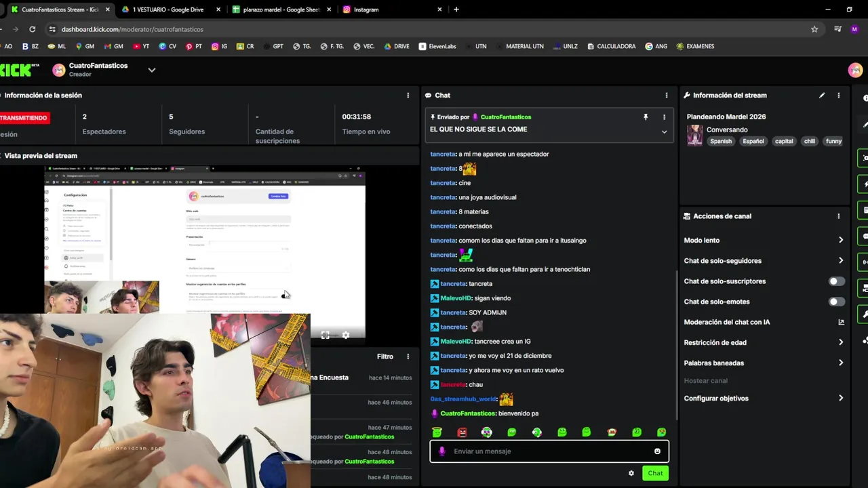This screenshot has width=868, height=488.
Task: Open the IA chat moderation chart icon
Action: tap(841, 322)
